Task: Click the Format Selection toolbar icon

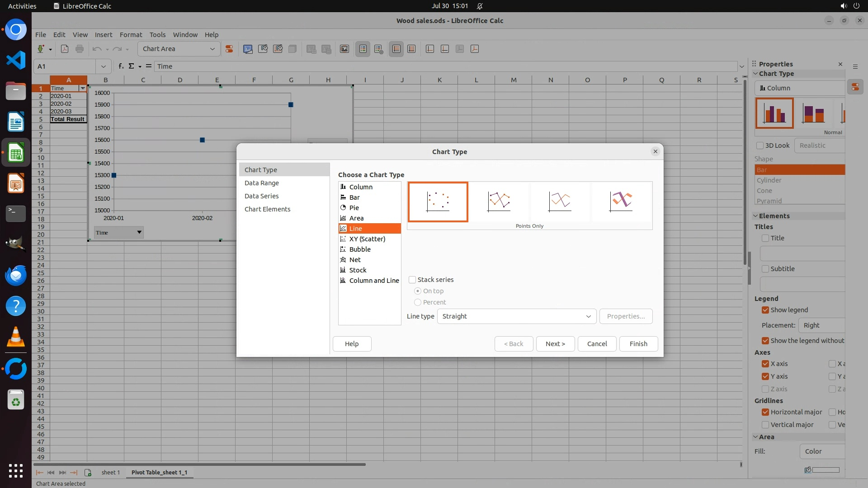Action: pyautogui.click(x=229, y=49)
